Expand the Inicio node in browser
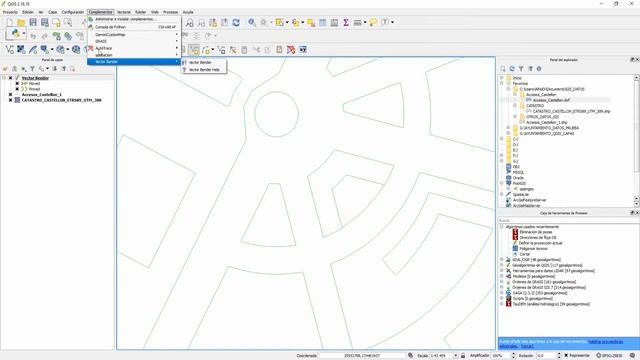 point(502,78)
